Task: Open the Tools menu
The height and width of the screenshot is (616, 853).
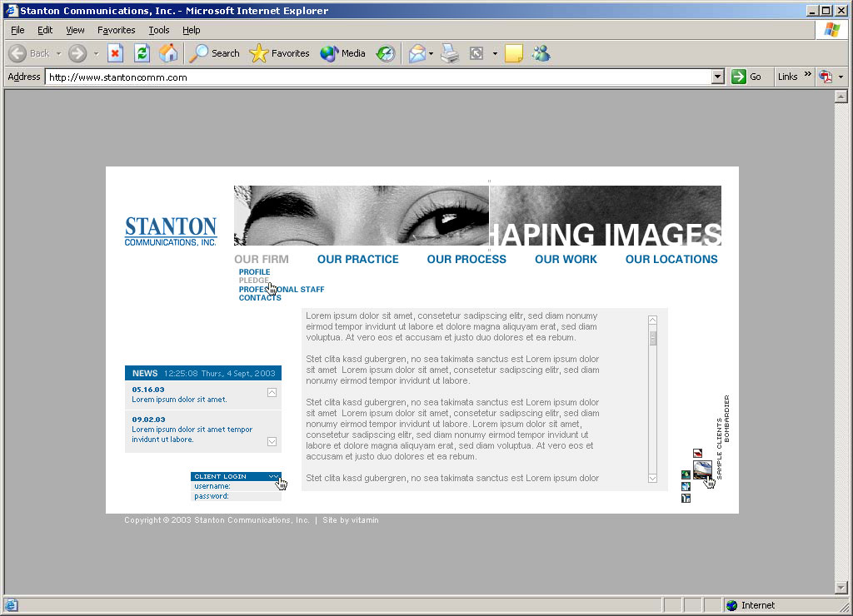Action: (158, 30)
